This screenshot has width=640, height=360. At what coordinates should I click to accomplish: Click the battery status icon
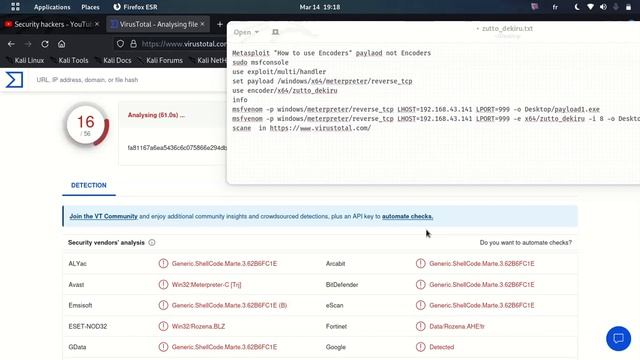[628, 7]
